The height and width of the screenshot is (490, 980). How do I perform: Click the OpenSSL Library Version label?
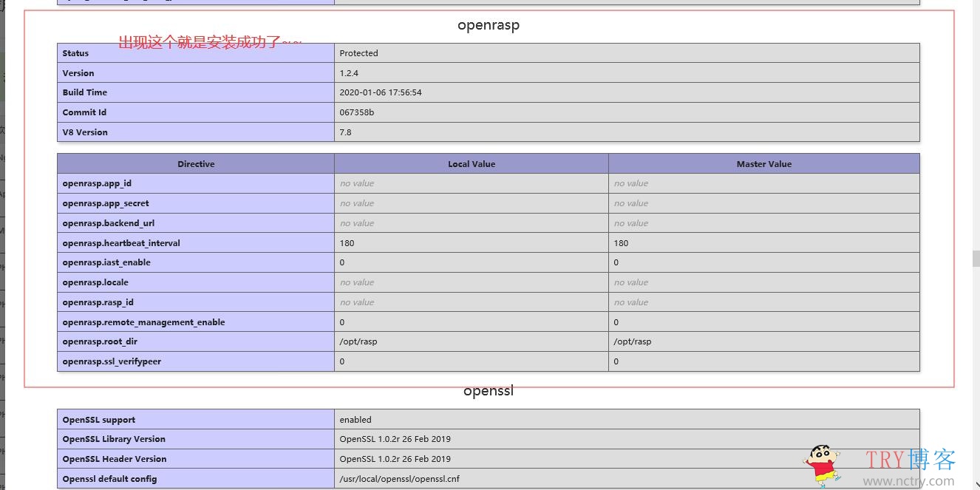coord(114,439)
